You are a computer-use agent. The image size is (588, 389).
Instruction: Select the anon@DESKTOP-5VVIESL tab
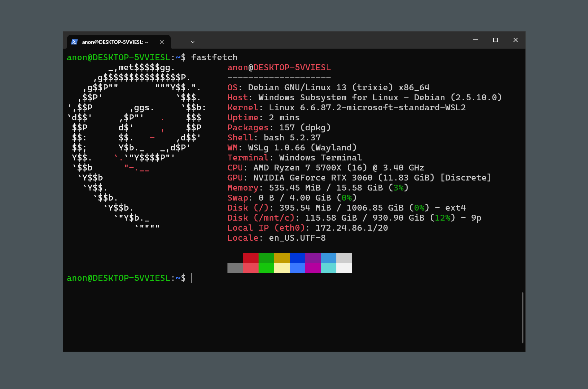point(115,42)
